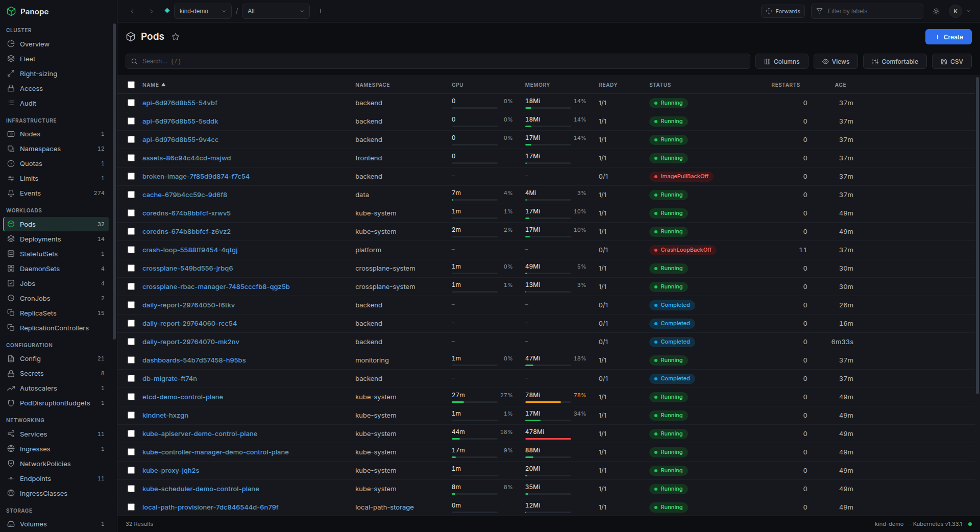Expand the user menu chevron next to K

pos(968,11)
